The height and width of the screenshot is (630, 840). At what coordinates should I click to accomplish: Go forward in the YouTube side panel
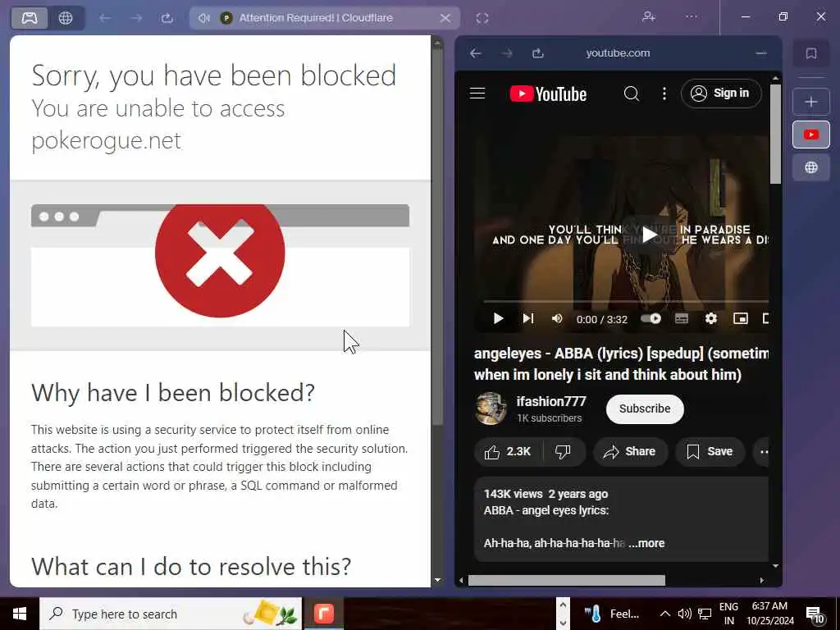pos(507,53)
